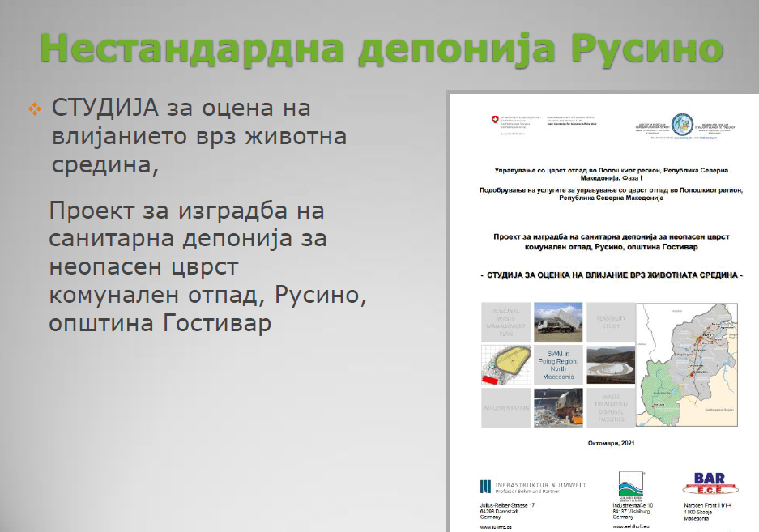Select the IMPLEMENTATION cell
759x532 pixels.
(505, 407)
